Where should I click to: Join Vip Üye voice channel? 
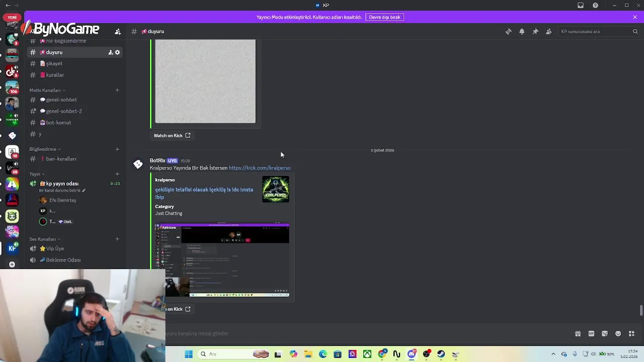point(75,248)
